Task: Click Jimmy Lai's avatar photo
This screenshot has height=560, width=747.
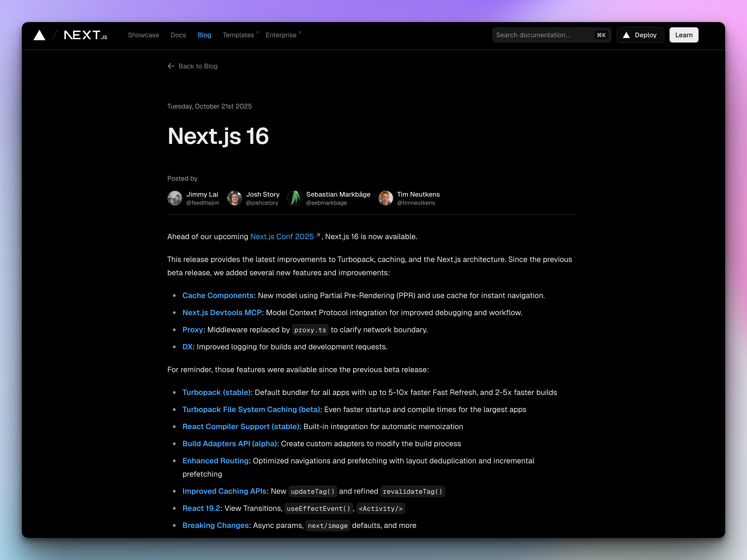Action: (175, 198)
